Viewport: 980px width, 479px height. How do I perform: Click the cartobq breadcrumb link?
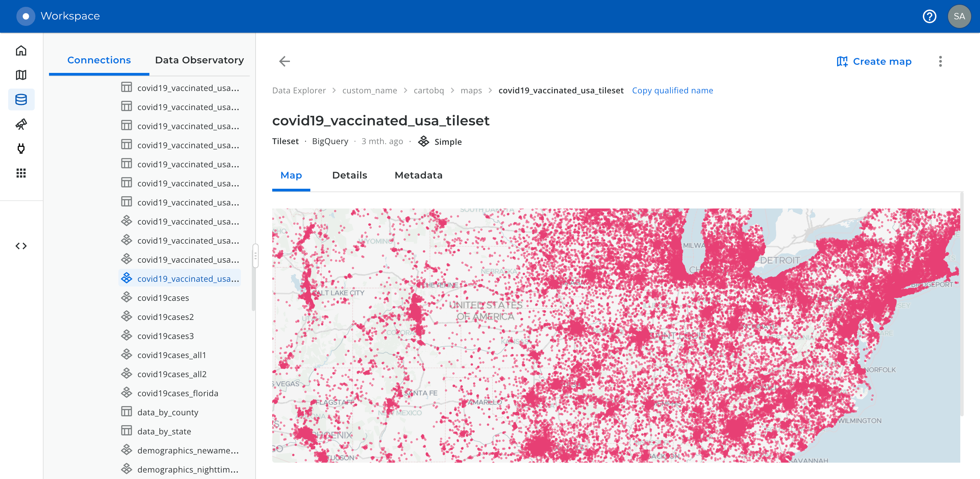[429, 91]
